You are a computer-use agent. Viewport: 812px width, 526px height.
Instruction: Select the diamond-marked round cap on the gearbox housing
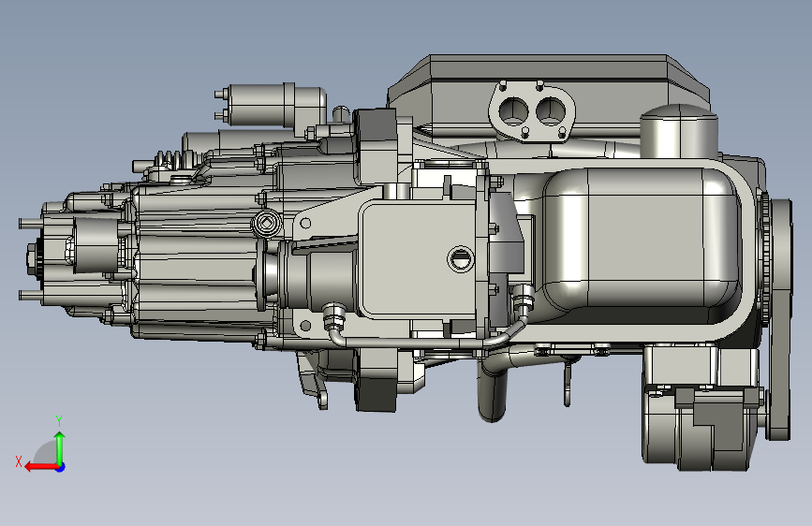[x=267, y=224]
